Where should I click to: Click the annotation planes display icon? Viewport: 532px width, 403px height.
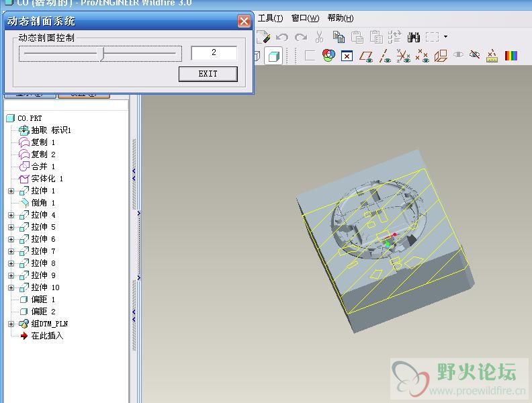441,56
